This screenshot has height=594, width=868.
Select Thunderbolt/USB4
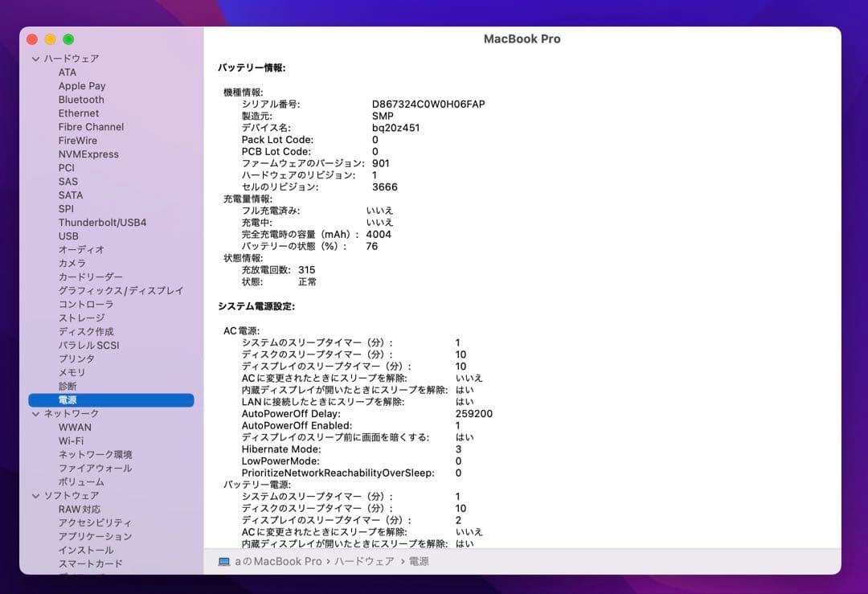click(x=100, y=222)
